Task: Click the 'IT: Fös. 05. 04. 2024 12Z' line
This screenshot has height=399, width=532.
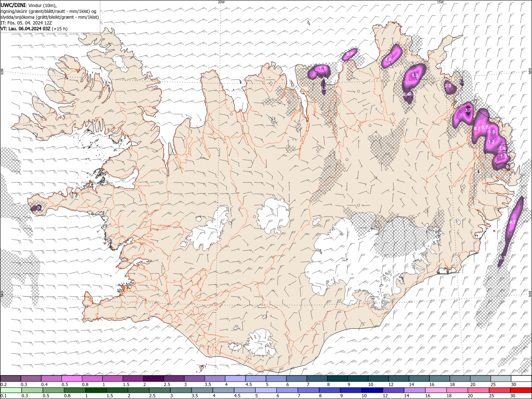Action: [x=26, y=23]
